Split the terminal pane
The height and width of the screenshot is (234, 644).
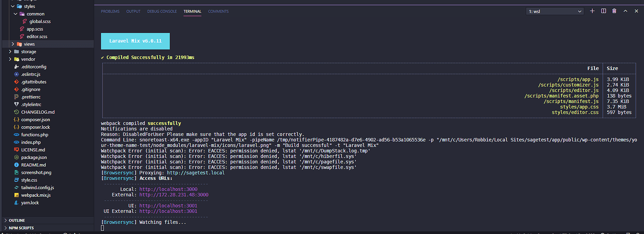603,11
